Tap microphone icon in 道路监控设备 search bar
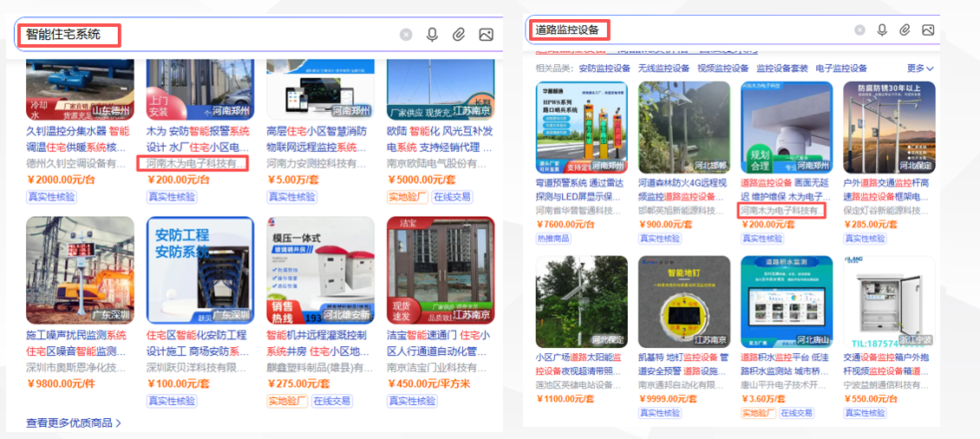 click(882, 29)
